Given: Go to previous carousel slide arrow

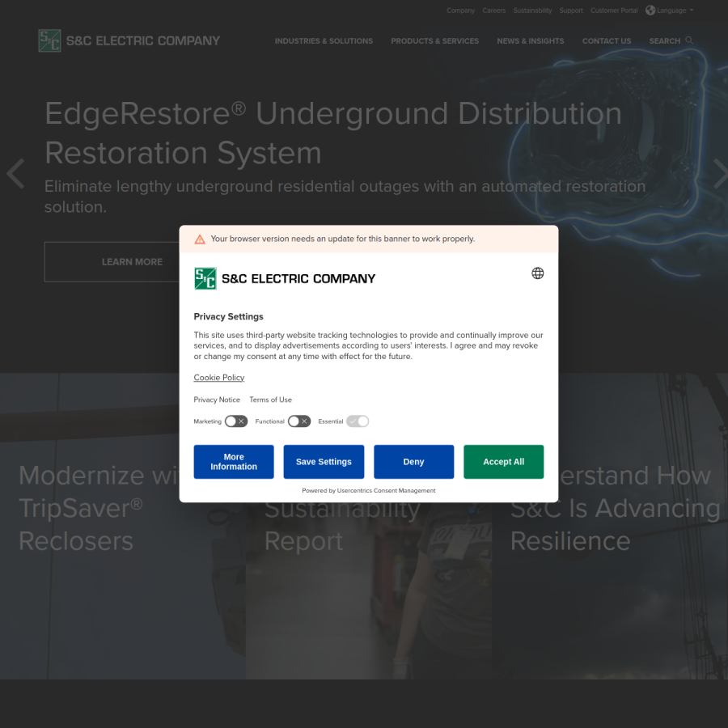Looking at the screenshot, I should (15, 174).
